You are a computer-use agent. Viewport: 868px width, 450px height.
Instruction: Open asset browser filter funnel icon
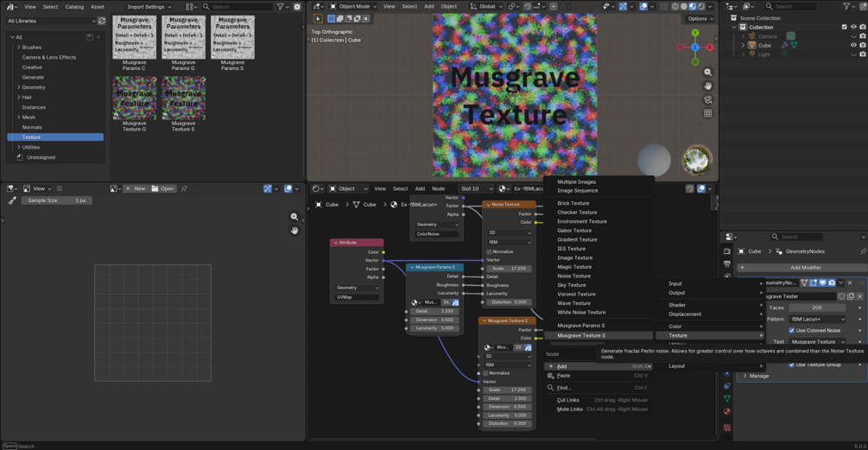coord(281,7)
